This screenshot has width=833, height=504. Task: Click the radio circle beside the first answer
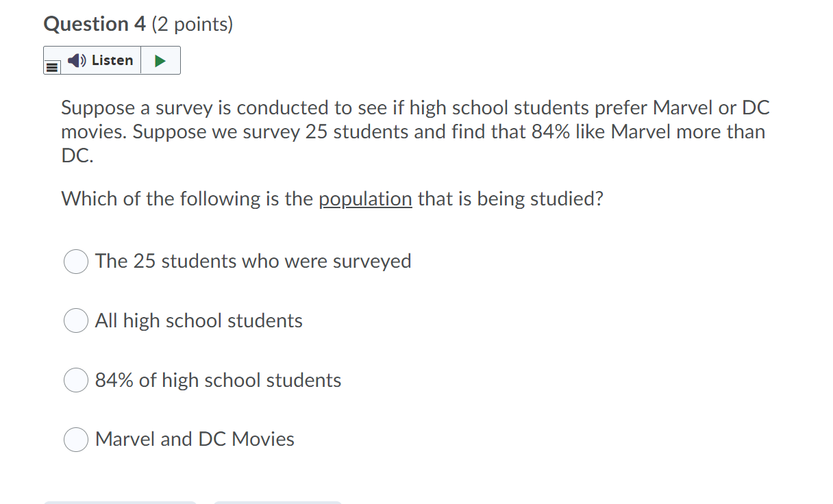coord(76,262)
